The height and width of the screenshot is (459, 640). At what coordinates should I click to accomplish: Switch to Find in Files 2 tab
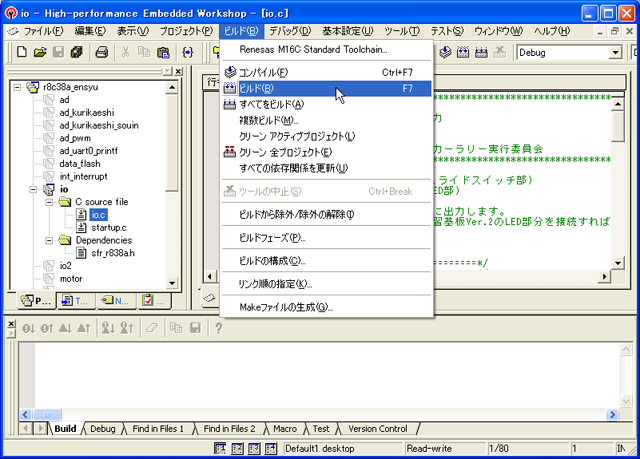[229, 429]
